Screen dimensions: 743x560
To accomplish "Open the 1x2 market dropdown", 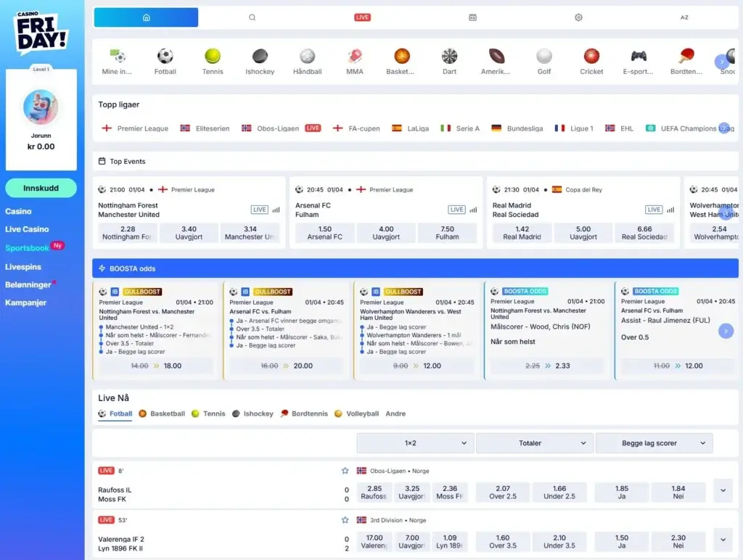I will click(415, 443).
